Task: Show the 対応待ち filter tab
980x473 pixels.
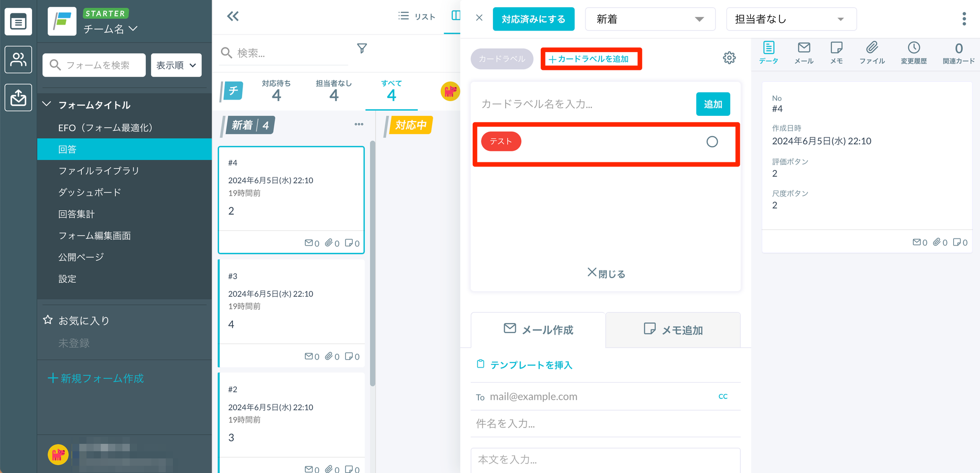Action: tap(276, 90)
